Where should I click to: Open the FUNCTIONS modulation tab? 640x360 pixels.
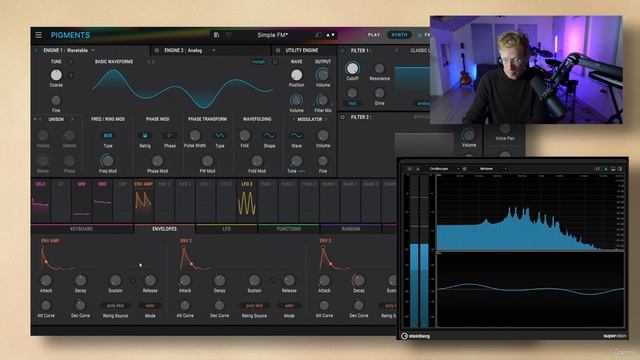pos(289,229)
